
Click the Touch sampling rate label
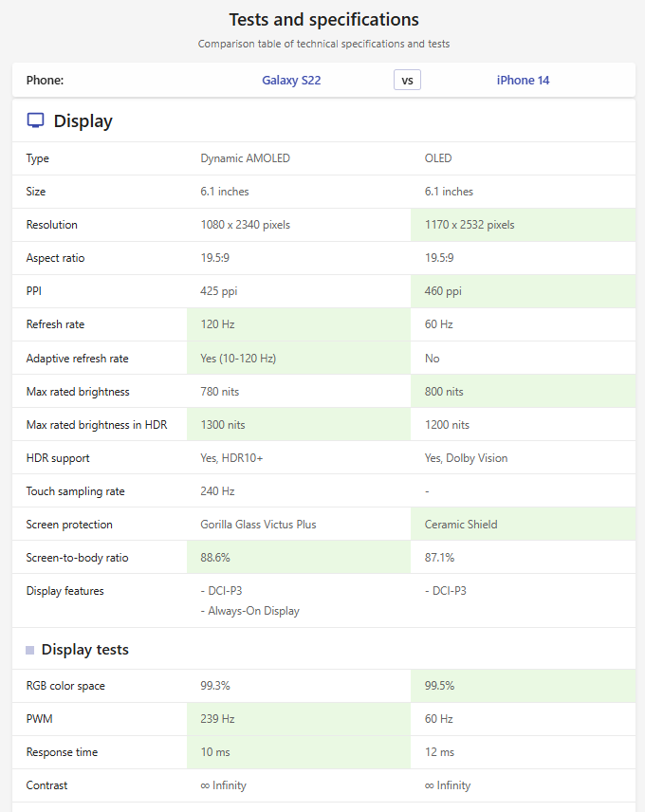(76, 491)
